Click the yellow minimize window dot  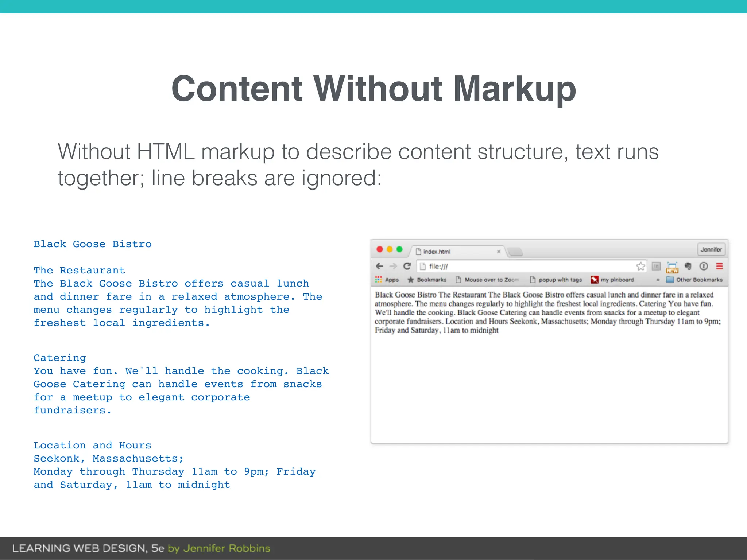click(x=390, y=249)
